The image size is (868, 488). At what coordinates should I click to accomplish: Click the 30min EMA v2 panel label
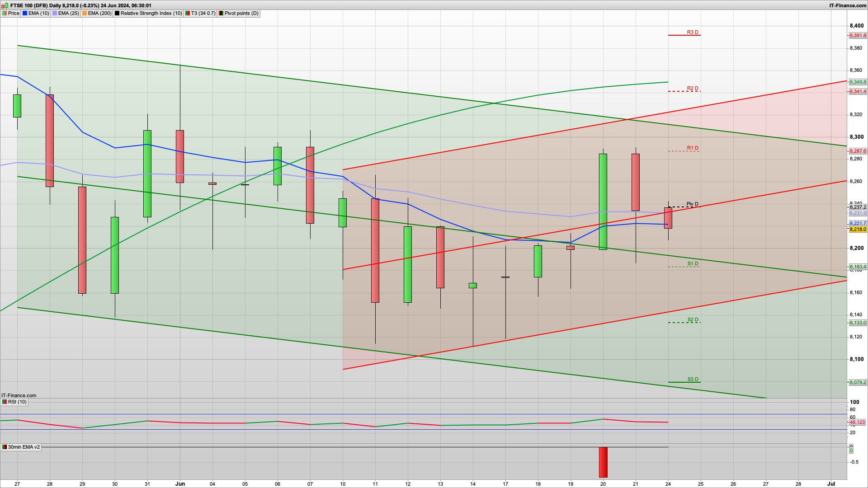pos(21,447)
